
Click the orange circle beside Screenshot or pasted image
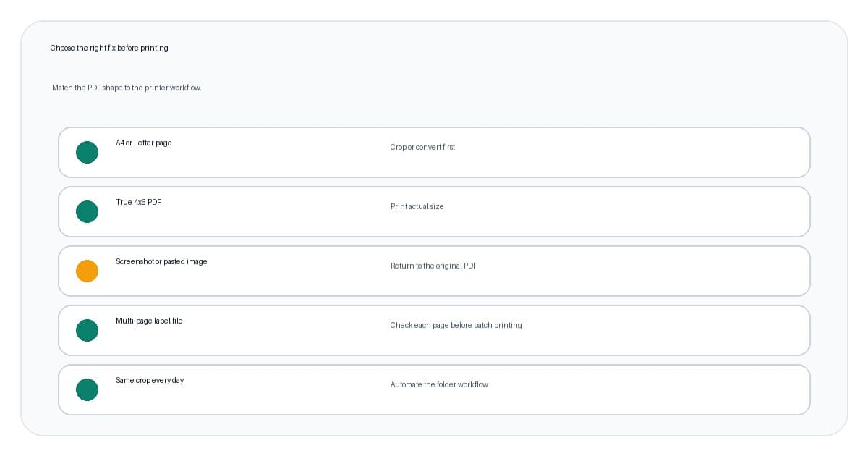pyautogui.click(x=87, y=271)
